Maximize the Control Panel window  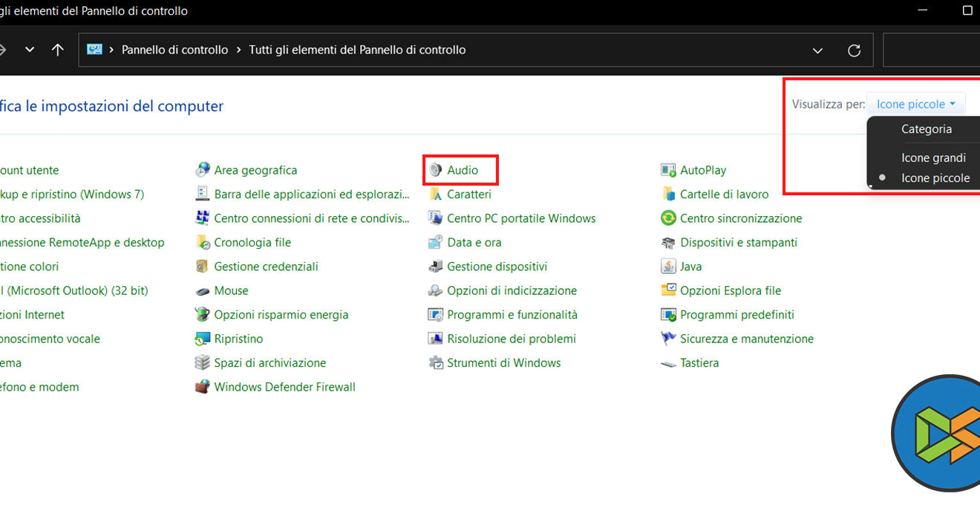pyautogui.click(x=967, y=10)
